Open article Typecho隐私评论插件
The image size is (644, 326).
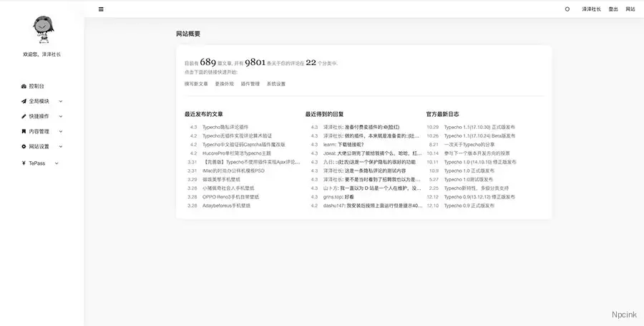click(x=225, y=128)
